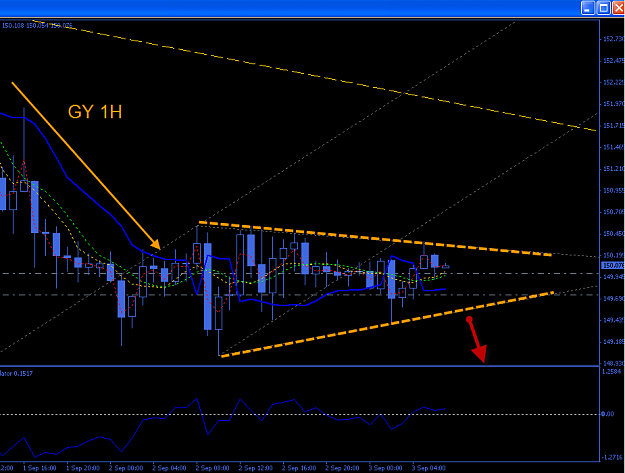The image size is (625, 473).
Task: Click the maximize window button
Action: (x=604, y=8)
